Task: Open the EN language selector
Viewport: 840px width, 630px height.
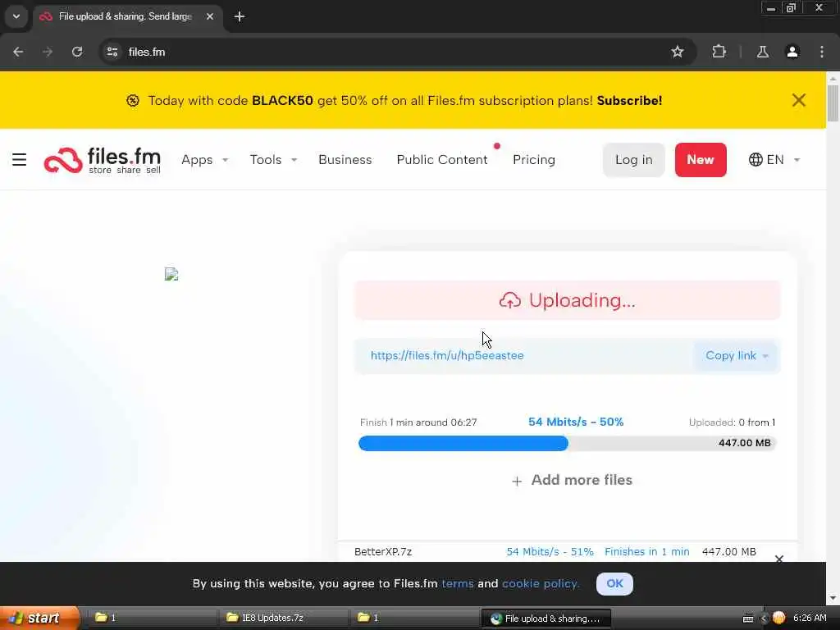Action: pyautogui.click(x=774, y=160)
